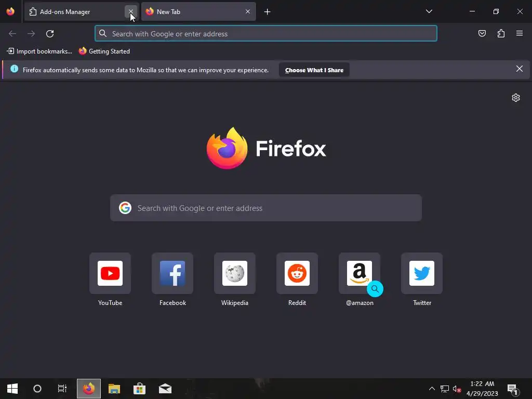Image resolution: width=532 pixels, height=399 pixels.
Task: Open the Mail app from the taskbar
Action: point(165,389)
